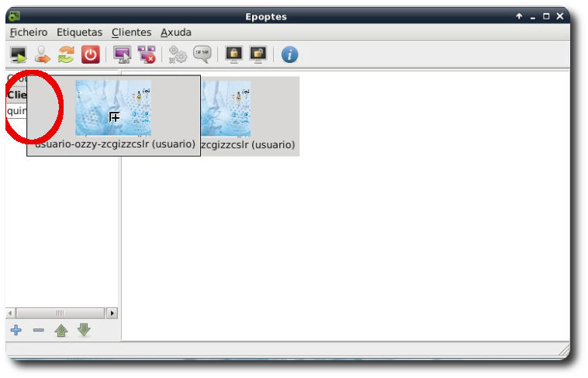
Task: Click the unlock screen open padlock icon
Action: click(258, 54)
